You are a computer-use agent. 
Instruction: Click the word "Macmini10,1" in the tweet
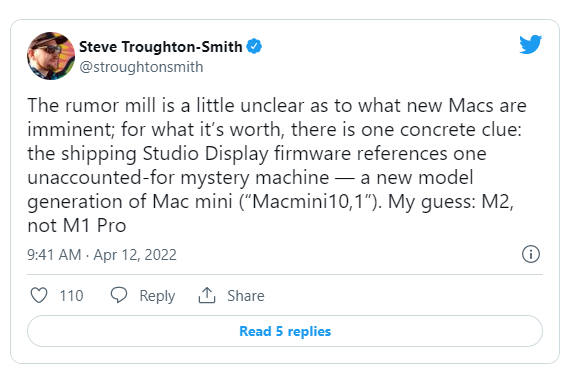tap(308, 201)
